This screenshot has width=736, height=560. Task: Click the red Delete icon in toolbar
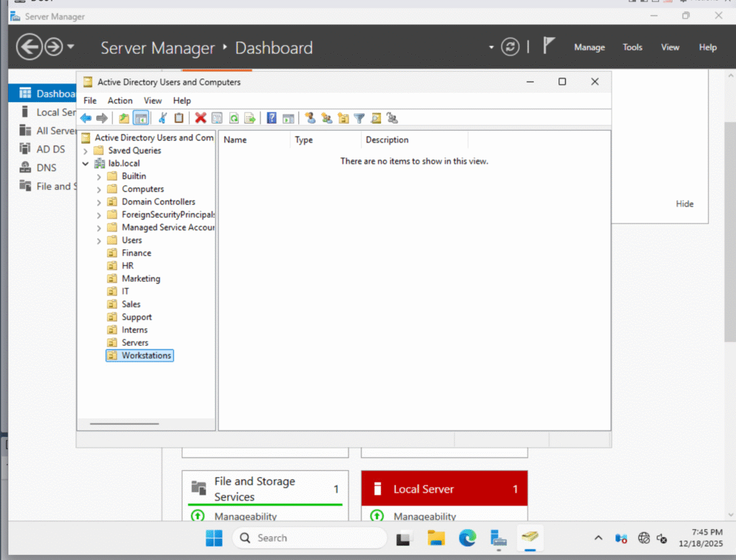(x=201, y=119)
